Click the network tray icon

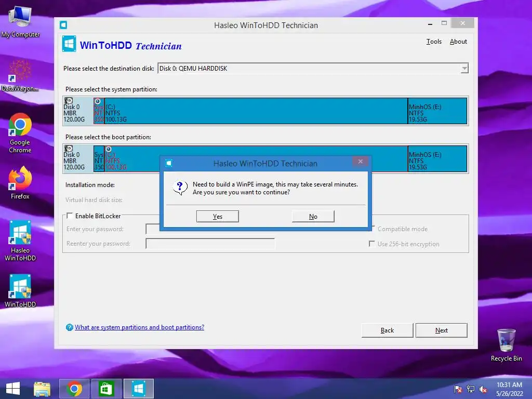tap(471, 389)
